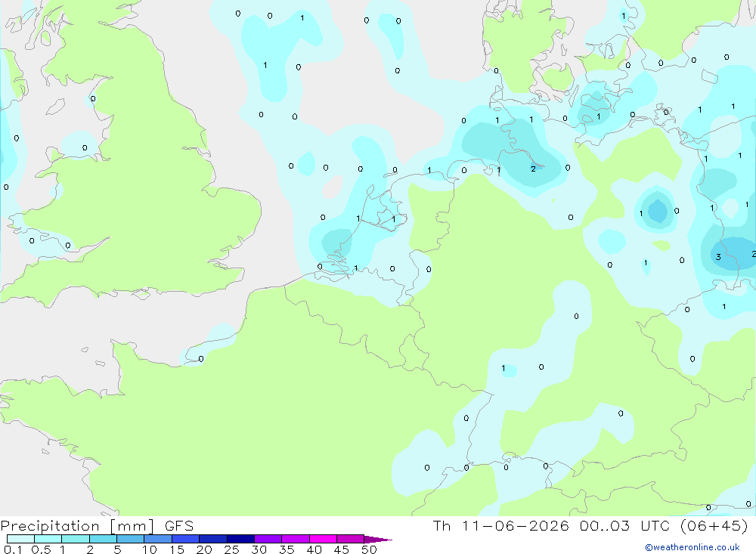
Task: Select the 2–5 mm legend color swatch
Action: pos(103,539)
